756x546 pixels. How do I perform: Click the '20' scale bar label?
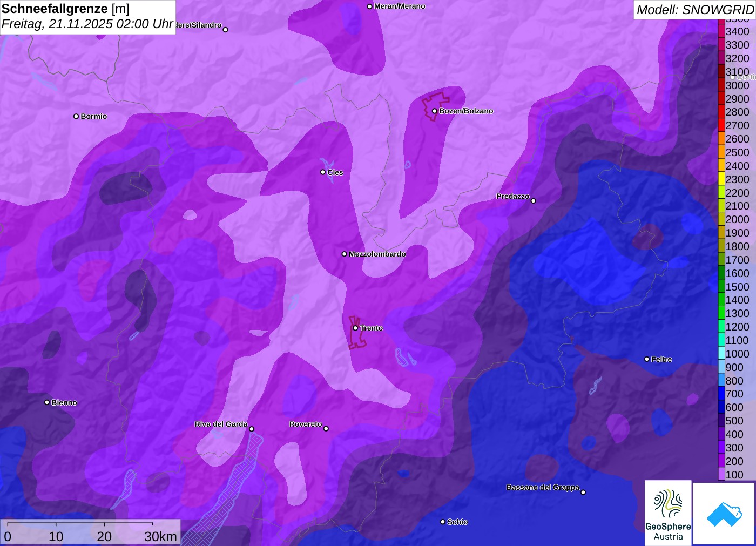click(104, 537)
